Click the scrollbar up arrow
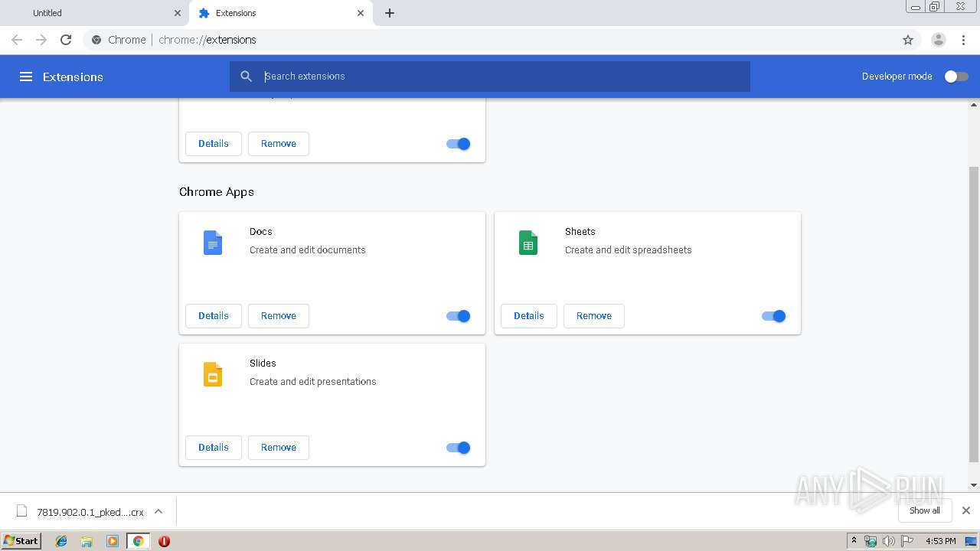The image size is (980, 551). point(974,104)
